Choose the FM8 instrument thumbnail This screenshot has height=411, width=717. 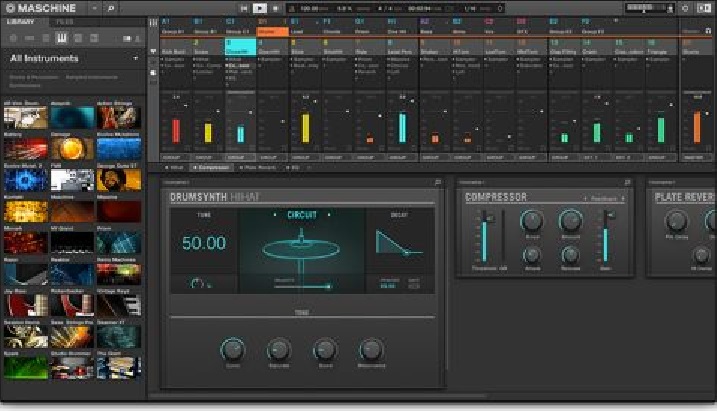coord(72,180)
